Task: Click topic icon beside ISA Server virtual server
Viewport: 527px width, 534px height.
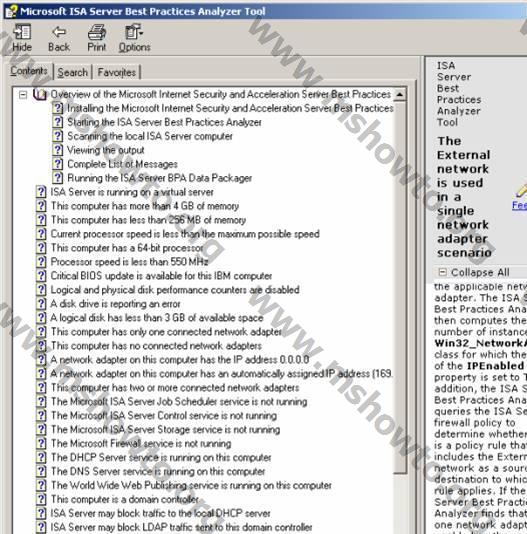Action: (x=41, y=192)
